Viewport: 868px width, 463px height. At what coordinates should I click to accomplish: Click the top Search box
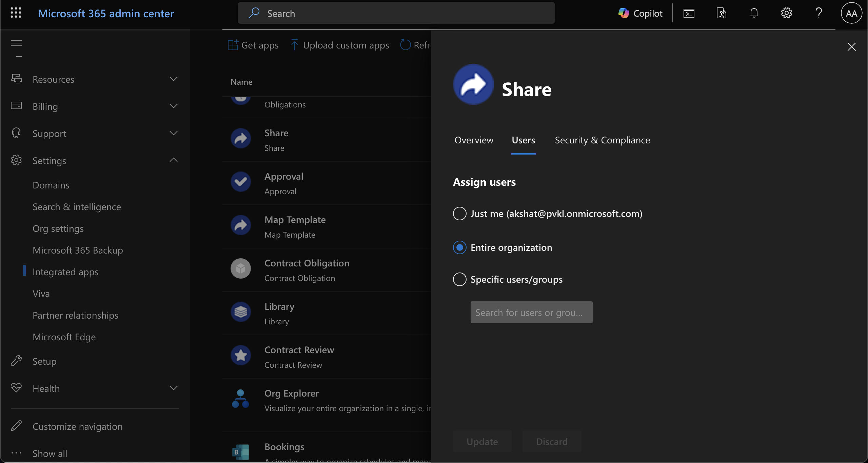click(x=396, y=13)
